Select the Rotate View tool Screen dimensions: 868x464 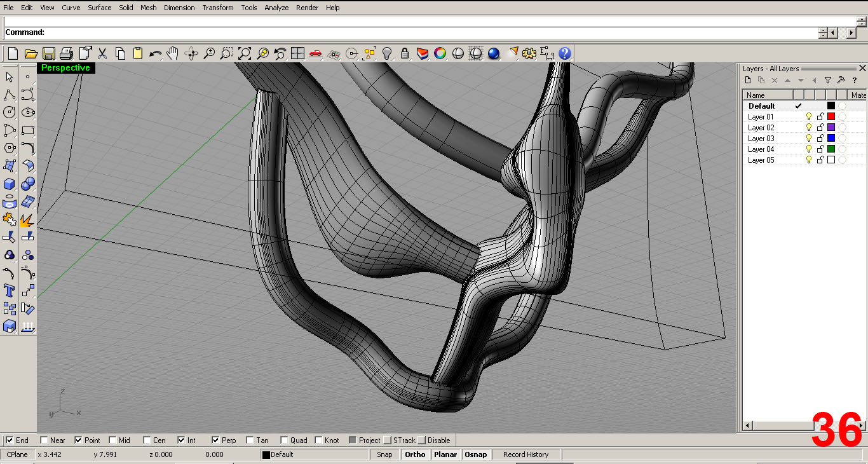pyautogui.click(x=191, y=53)
